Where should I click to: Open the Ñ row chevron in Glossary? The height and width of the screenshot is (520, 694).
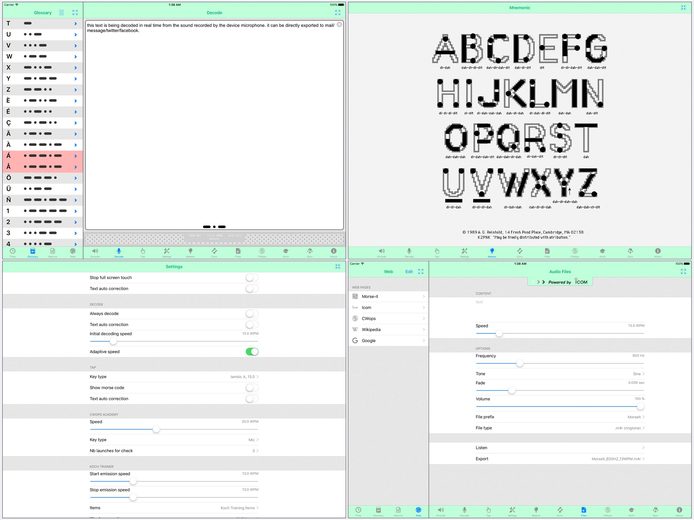click(76, 200)
